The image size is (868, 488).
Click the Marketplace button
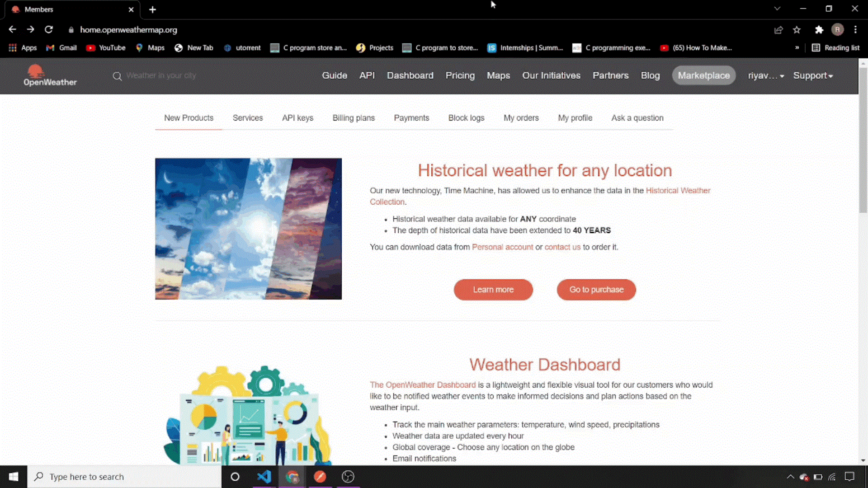[704, 76]
